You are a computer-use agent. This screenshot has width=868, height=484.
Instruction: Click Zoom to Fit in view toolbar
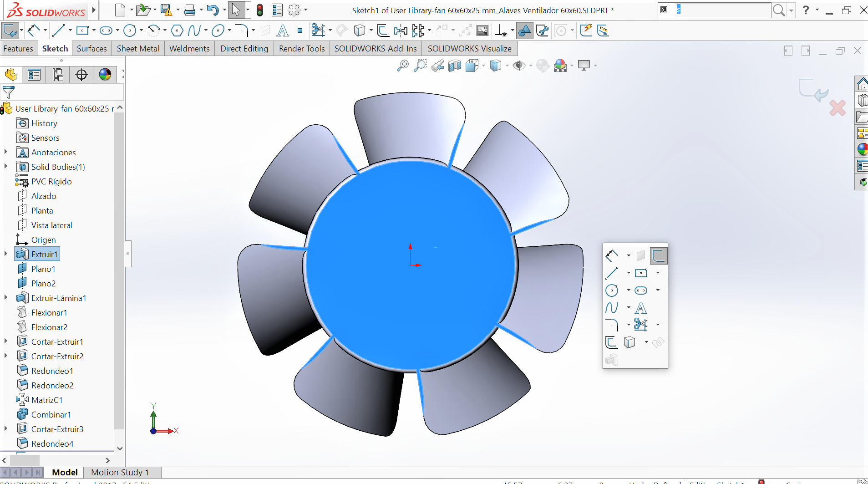pos(402,66)
